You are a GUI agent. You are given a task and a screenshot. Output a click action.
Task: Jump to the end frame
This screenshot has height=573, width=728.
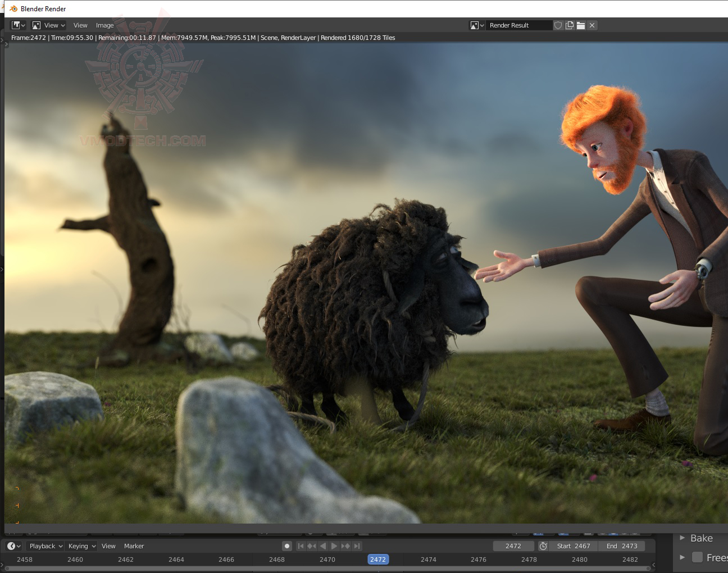357,546
